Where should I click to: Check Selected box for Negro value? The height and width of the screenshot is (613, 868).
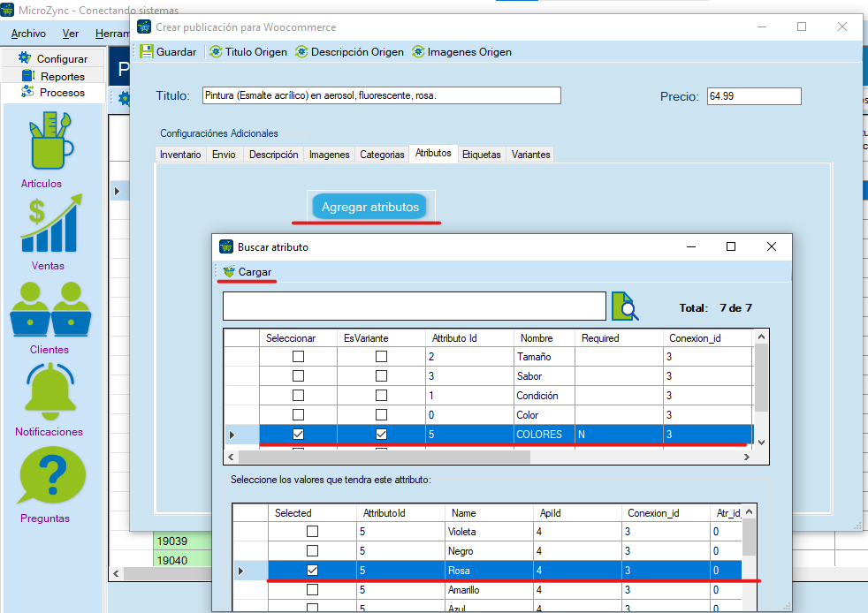pos(313,550)
